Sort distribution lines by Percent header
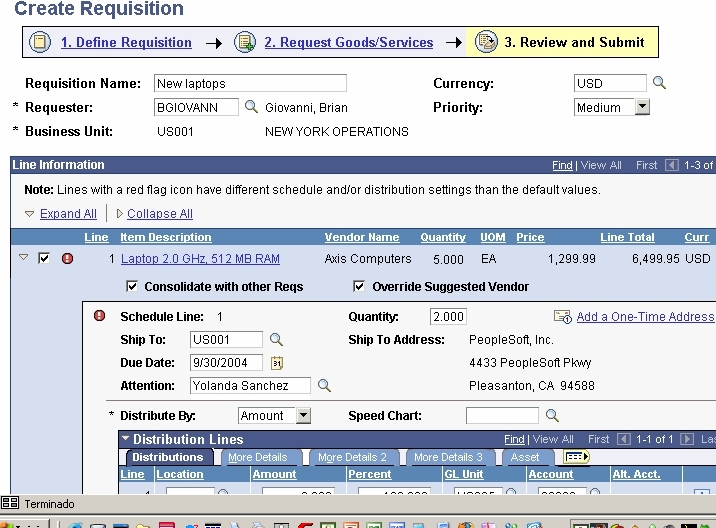The height and width of the screenshot is (528, 716). [x=369, y=474]
